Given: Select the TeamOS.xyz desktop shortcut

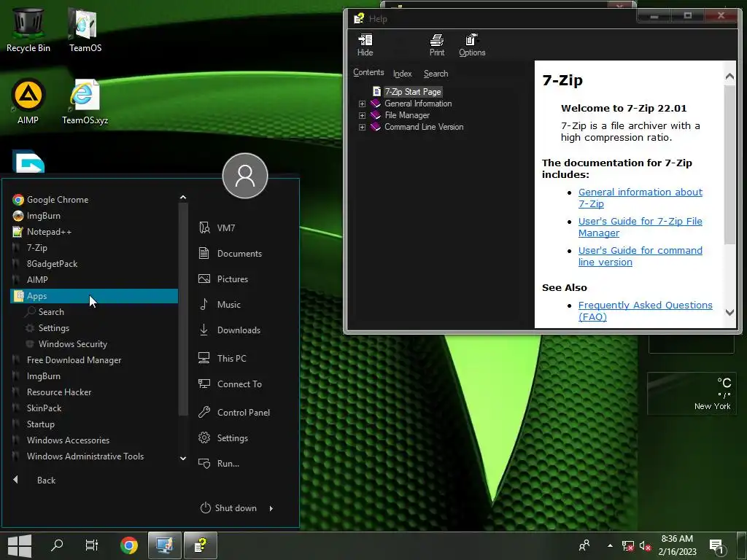Looking at the screenshot, I should coord(85,101).
